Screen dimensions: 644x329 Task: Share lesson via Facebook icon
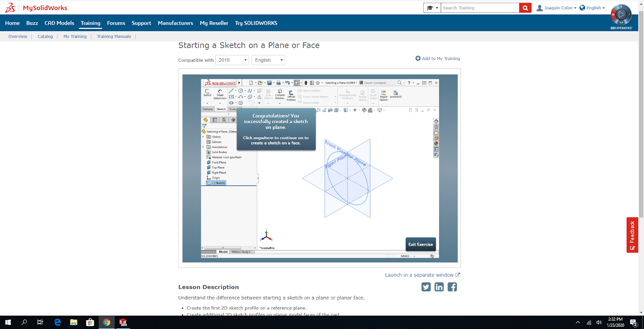(452, 287)
